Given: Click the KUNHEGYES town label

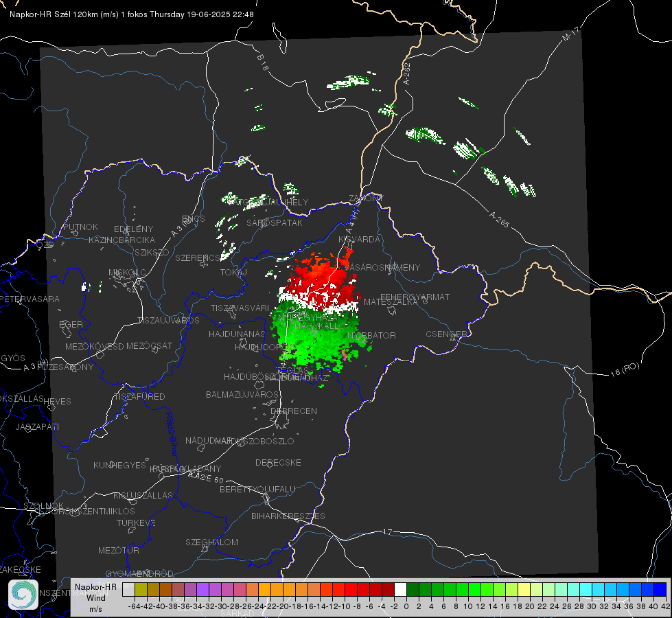Looking at the screenshot, I should 119,465.
